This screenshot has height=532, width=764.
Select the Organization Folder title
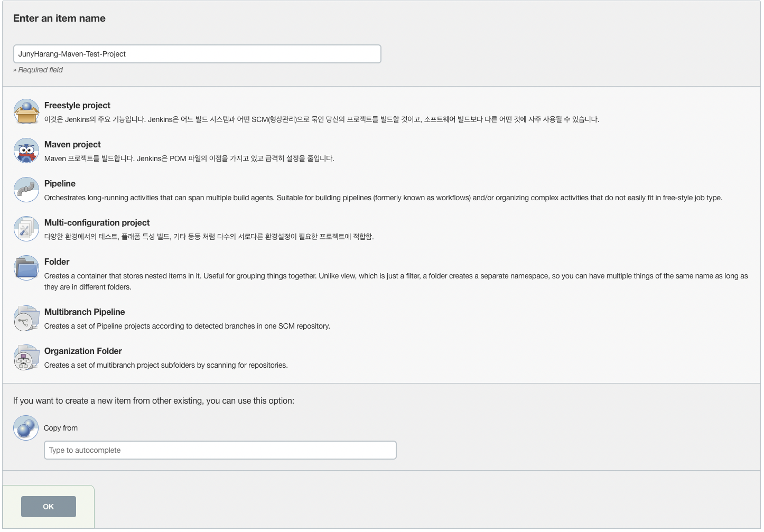click(83, 351)
